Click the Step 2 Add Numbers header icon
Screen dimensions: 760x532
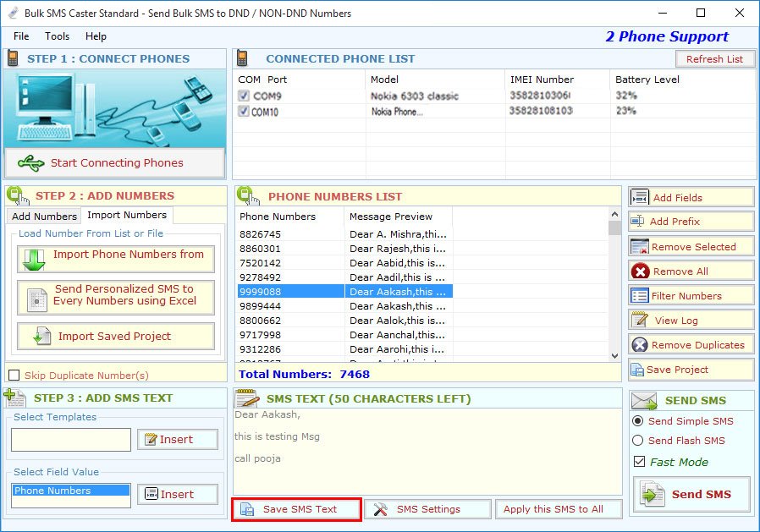(x=18, y=195)
